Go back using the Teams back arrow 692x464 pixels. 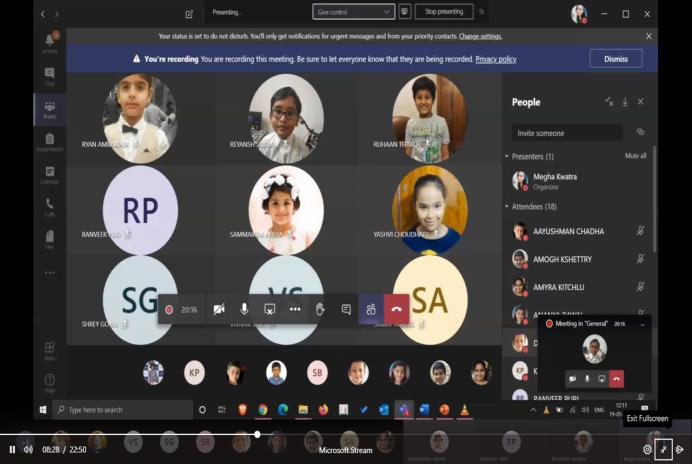[43, 14]
